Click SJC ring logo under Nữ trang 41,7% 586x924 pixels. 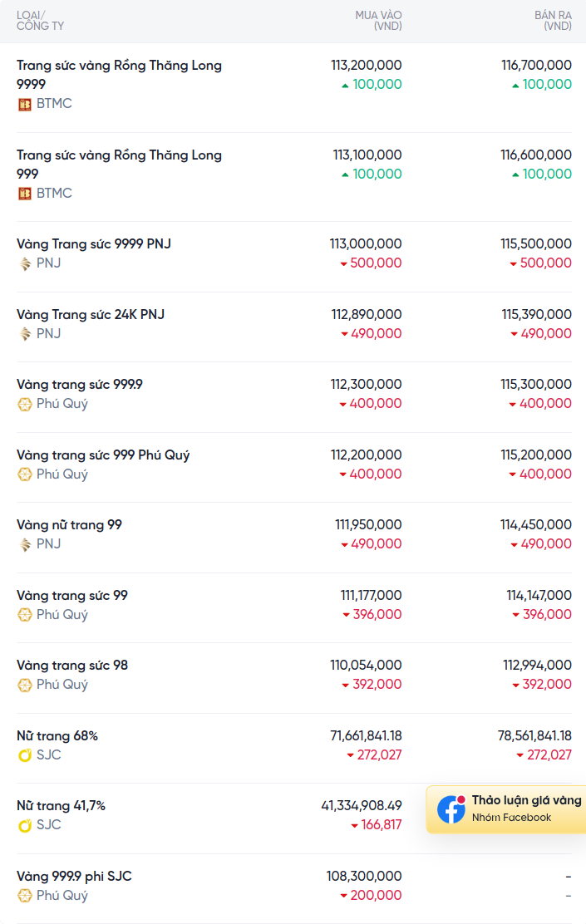25,826
